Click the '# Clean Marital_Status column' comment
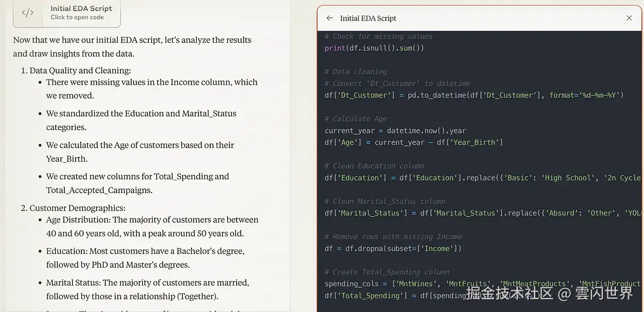Viewport: 644px width, 312px height. click(385, 201)
